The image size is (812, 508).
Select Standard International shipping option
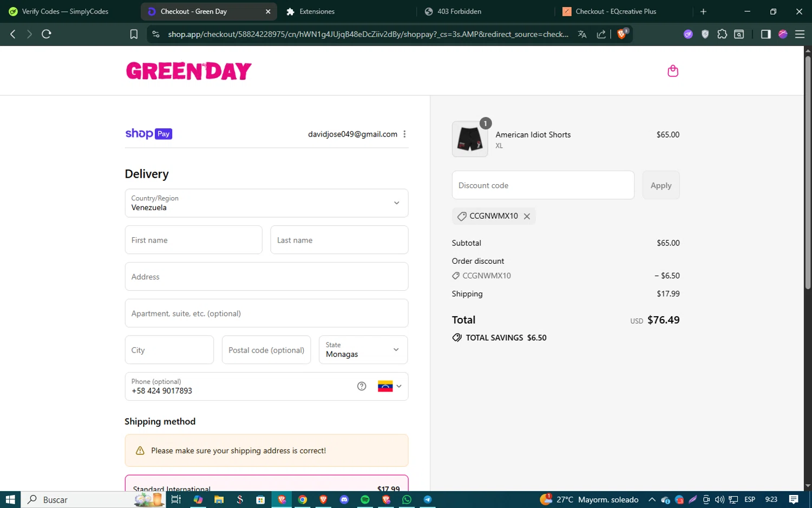266,484
